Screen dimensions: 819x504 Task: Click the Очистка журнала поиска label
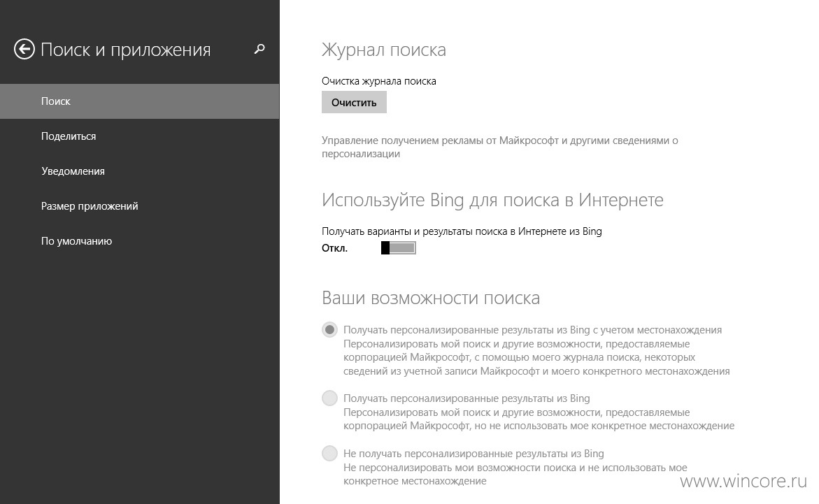[378, 81]
